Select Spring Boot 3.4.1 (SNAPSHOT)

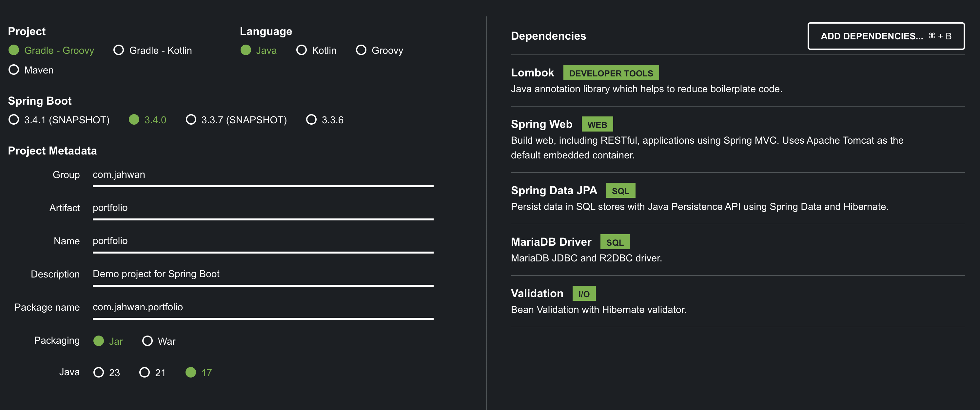(x=14, y=120)
